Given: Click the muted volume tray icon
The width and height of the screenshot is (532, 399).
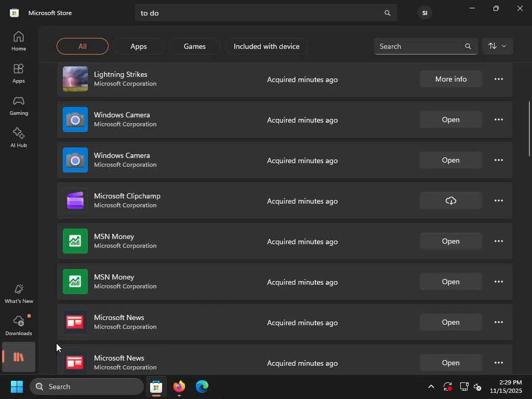Looking at the screenshot, I should tap(477, 387).
